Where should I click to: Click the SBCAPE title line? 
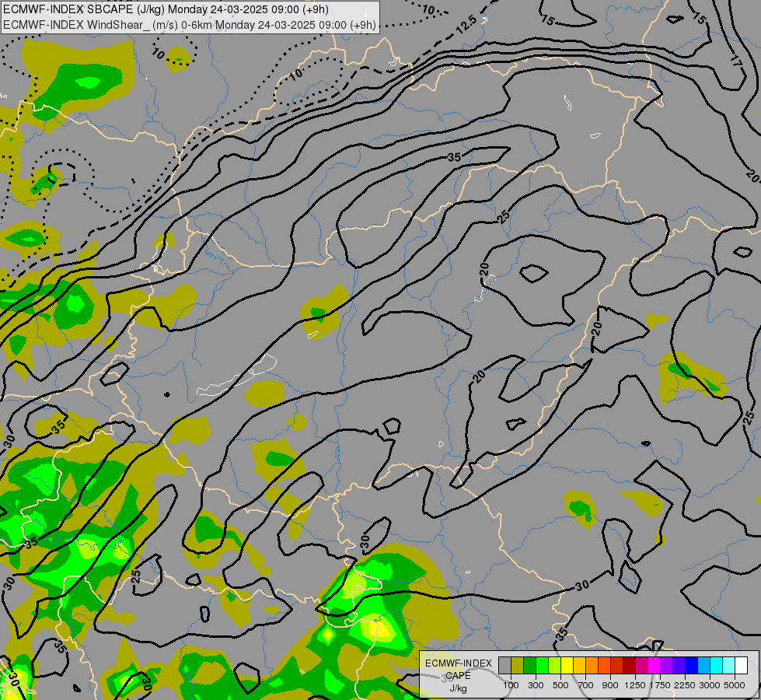click(x=166, y=9)
